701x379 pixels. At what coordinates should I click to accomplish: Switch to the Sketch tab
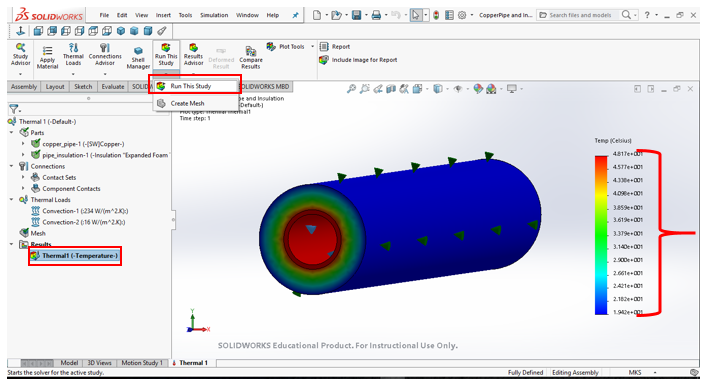point(83,87)
